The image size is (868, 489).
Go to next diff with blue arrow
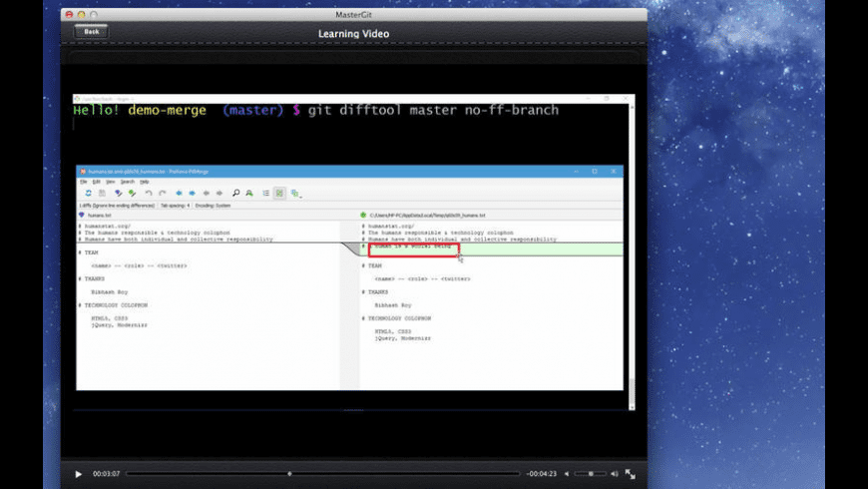pos(192,193)
